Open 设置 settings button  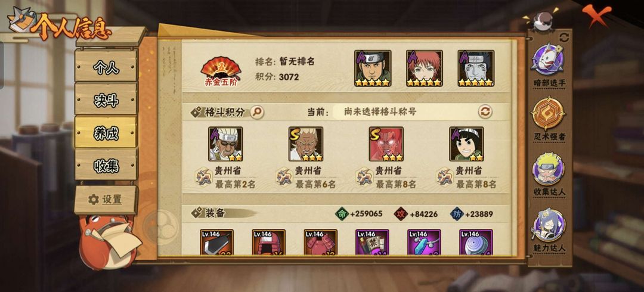[106, 200]
